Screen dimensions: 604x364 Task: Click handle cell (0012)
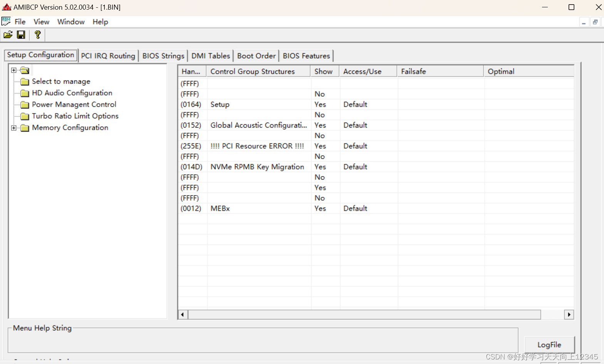[191, 208]
